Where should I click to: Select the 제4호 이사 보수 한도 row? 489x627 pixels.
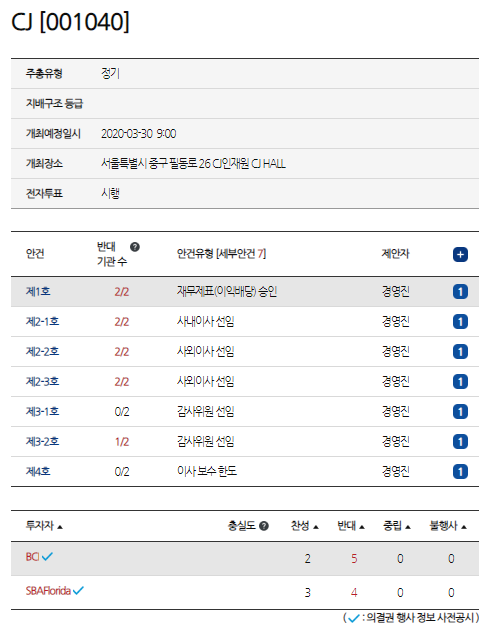pyautogui.click(x=245, y=471)
